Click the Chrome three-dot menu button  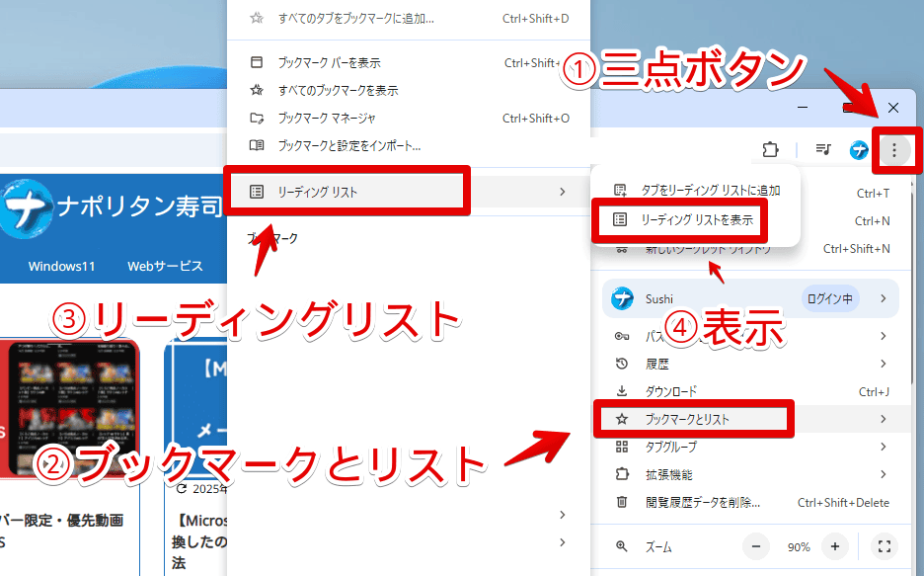pos(894,150)
